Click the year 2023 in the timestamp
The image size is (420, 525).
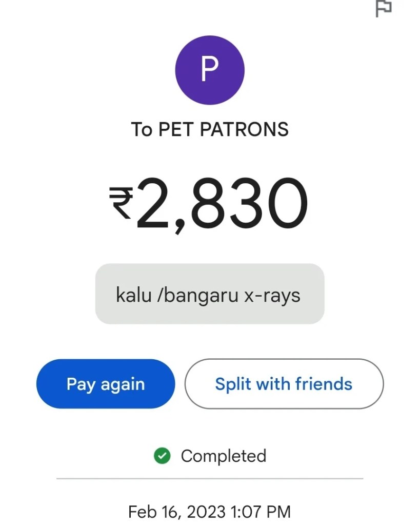(x=206, y=512)
